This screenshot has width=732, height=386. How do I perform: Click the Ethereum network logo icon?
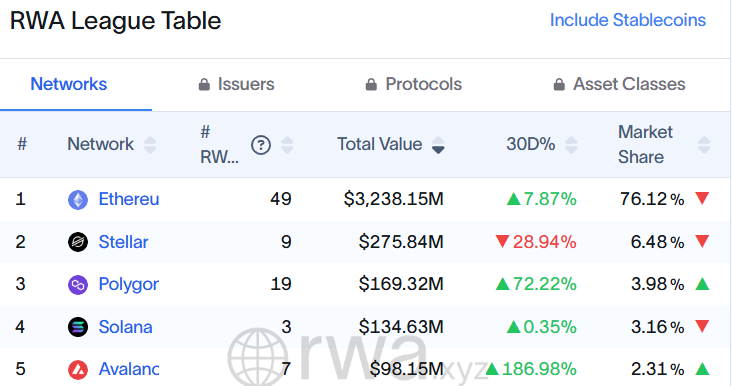(78, 200)
